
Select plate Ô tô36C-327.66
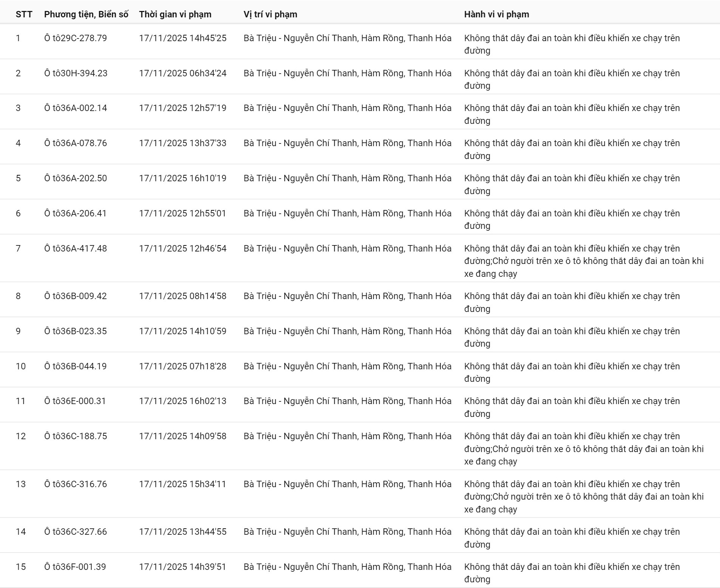pyautogui.click(x=76, y=532)
